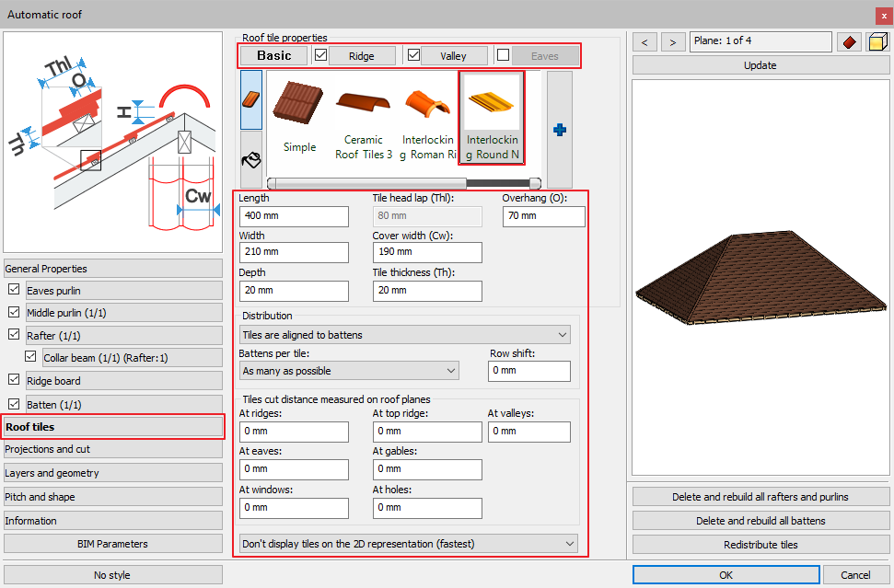Toggle the Ridge checkbox
Image resolution: width=894 pixels, height=588 pixels.
tap(320, 55)
